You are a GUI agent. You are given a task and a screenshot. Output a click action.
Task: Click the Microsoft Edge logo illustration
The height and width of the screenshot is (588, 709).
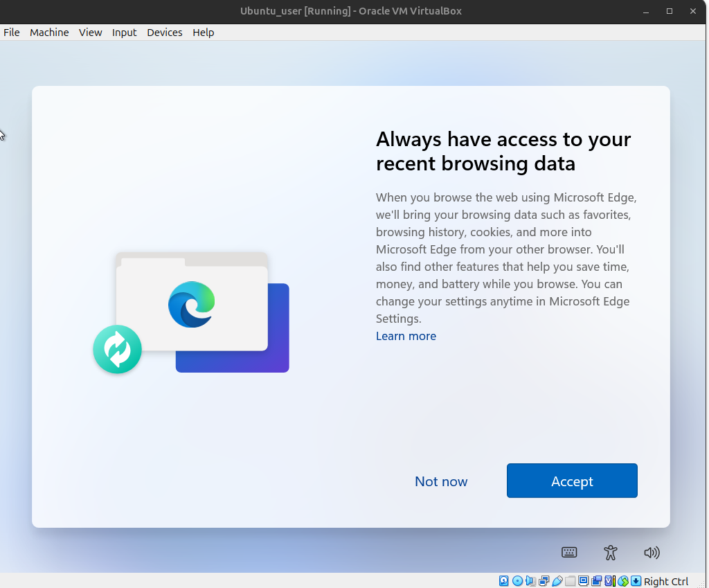(x=191, y=305)
